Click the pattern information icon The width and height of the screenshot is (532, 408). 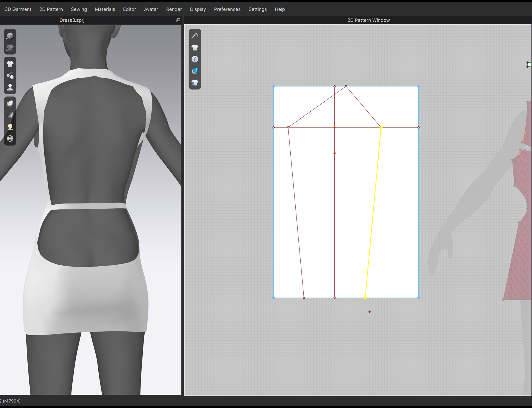pos(195,59)
